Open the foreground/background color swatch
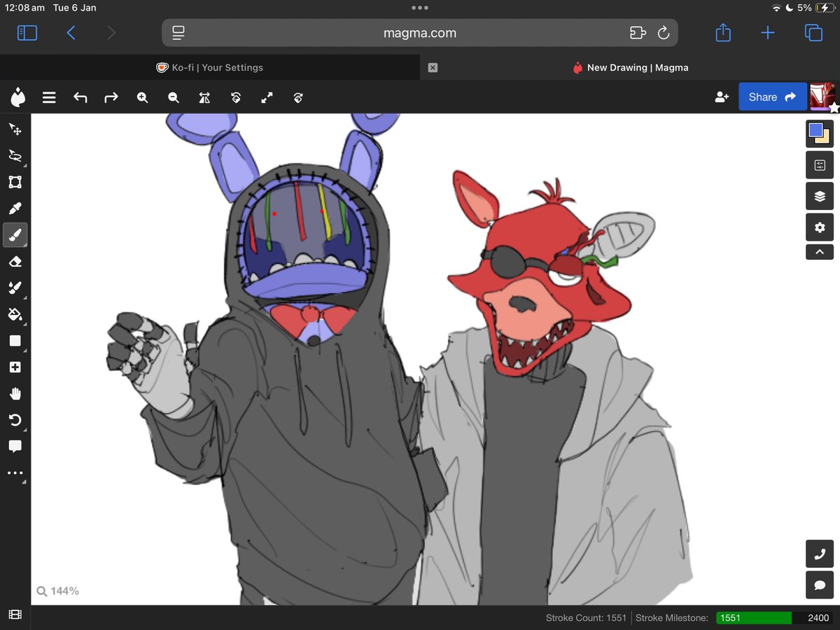 click(x=820, y=134)
